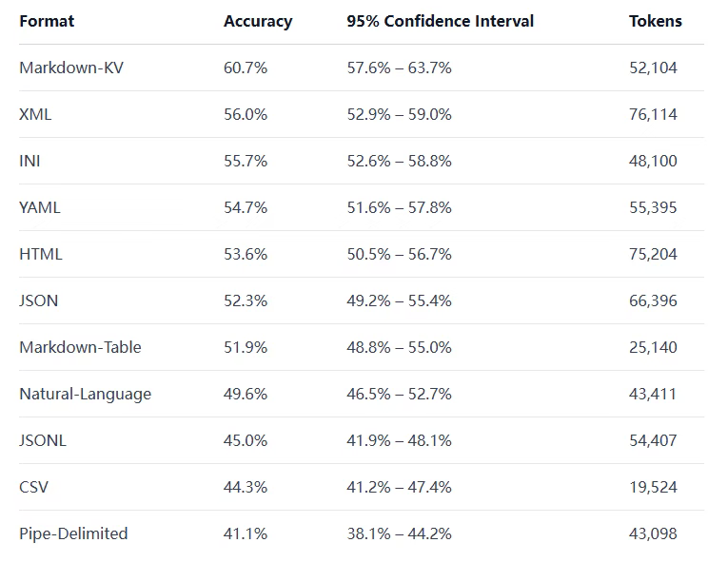728x562 pixels.
Task: Click the Pipe-Delimited row label
Action: (73, 533)
